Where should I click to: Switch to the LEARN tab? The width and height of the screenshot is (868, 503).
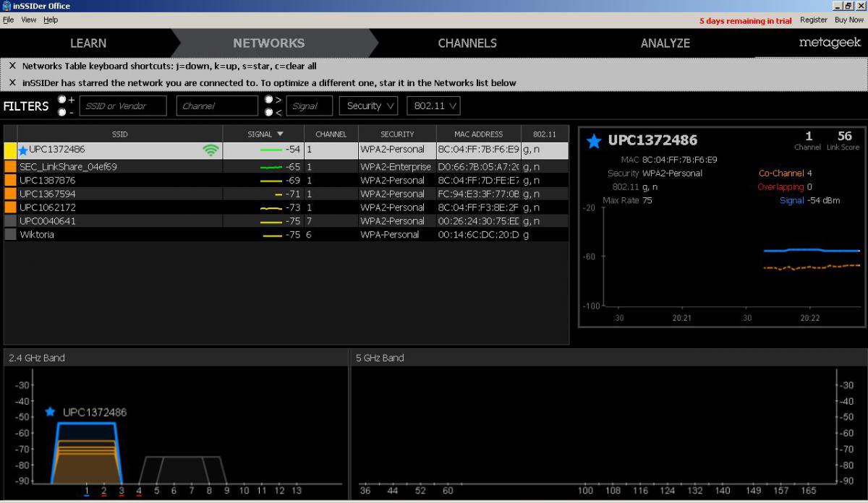click(88, 43)
